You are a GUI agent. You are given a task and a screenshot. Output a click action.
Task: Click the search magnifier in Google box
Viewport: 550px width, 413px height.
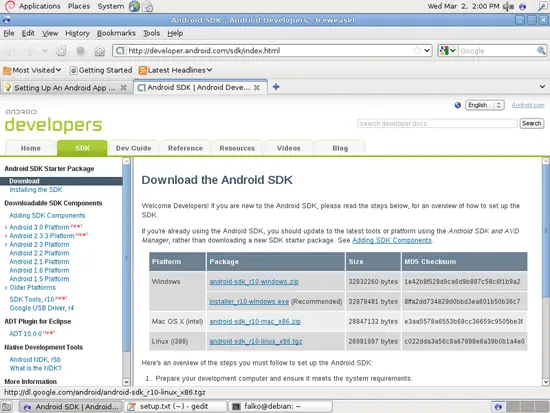[541, 51]
